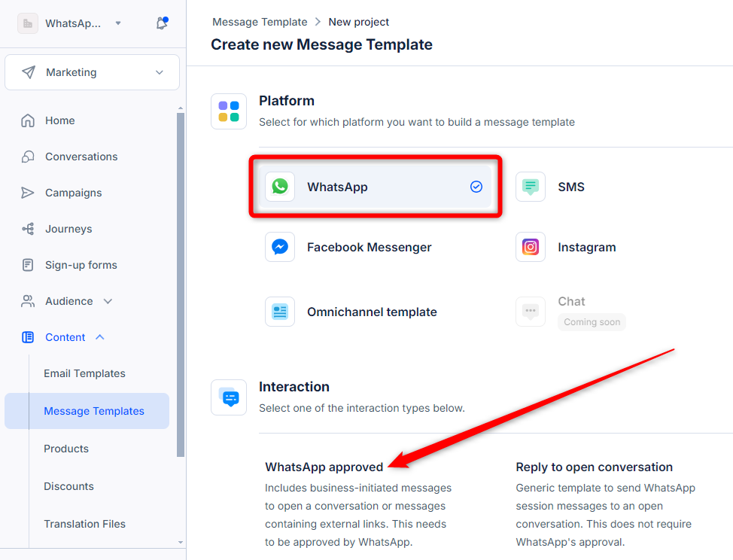This screenshot has height=560, width=733.
Task: Click the workspace building icon
Action: (28, 23)
